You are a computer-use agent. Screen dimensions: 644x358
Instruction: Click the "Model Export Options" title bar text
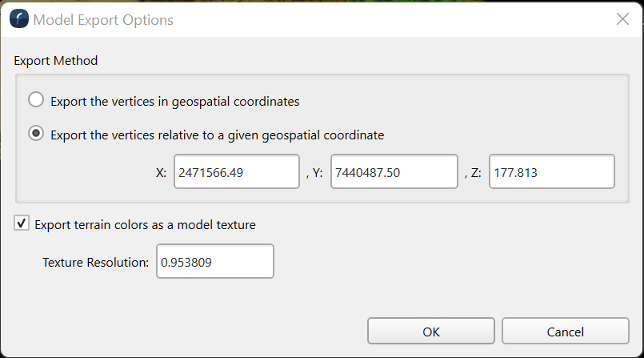click(103, 19)
